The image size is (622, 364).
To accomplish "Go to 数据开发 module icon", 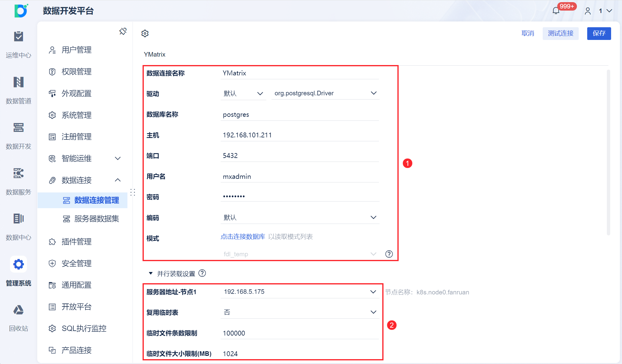I will click(18, 128).
